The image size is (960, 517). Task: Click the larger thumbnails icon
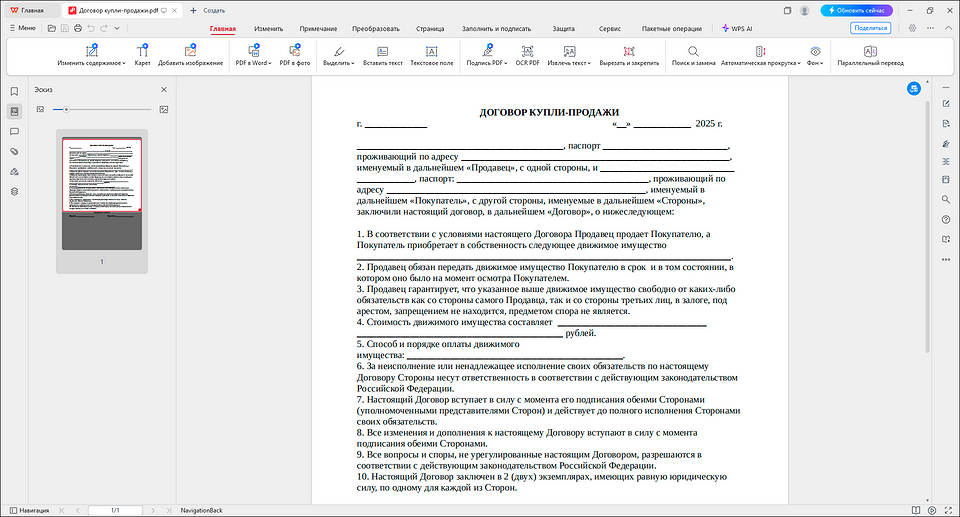[163, 109]
